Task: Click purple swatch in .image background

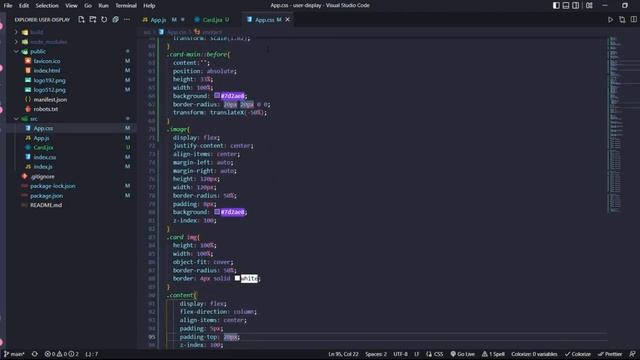Action: tap(217, 212)
